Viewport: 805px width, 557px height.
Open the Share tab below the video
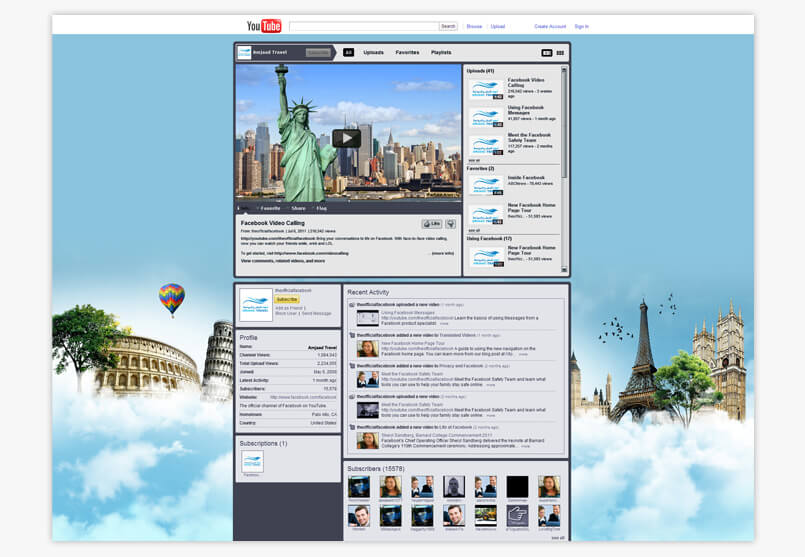pyautogui.click(x=298, y=208)
